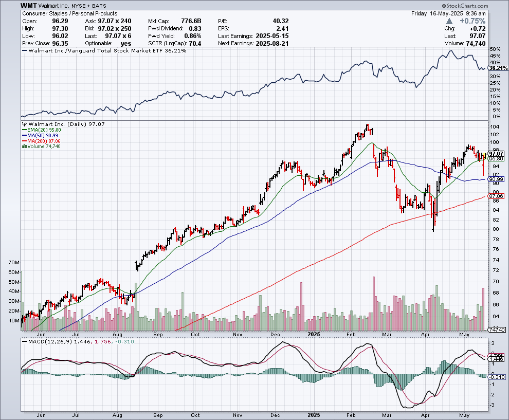The height and width of the screenshot is (420, 509).
Task: Click the Aug label on the MACD panel axis
Action: tap(117, 415)
